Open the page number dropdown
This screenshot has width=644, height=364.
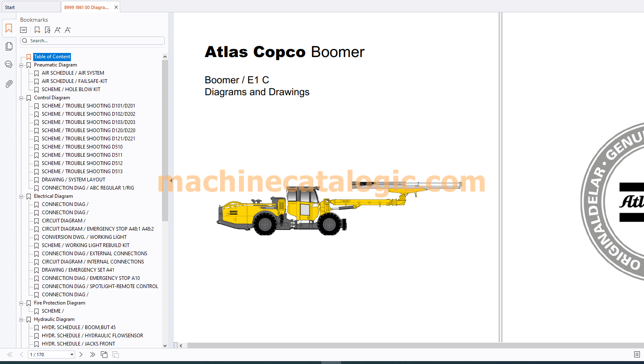tap(72, 355)
